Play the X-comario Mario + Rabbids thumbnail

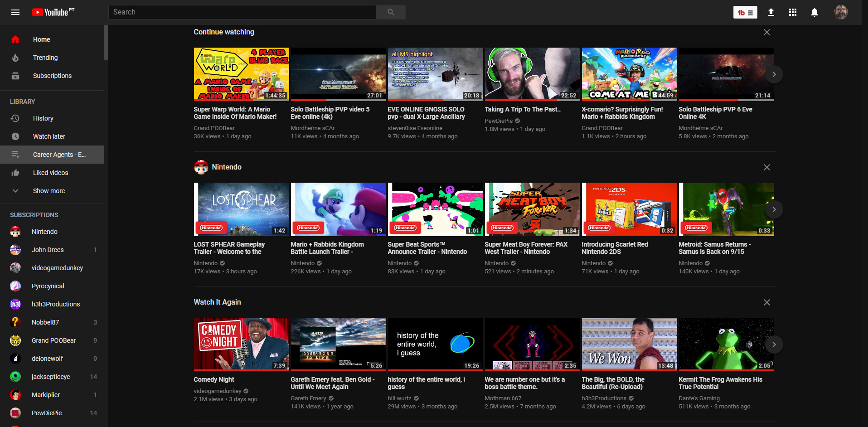[x=630, y=74]
